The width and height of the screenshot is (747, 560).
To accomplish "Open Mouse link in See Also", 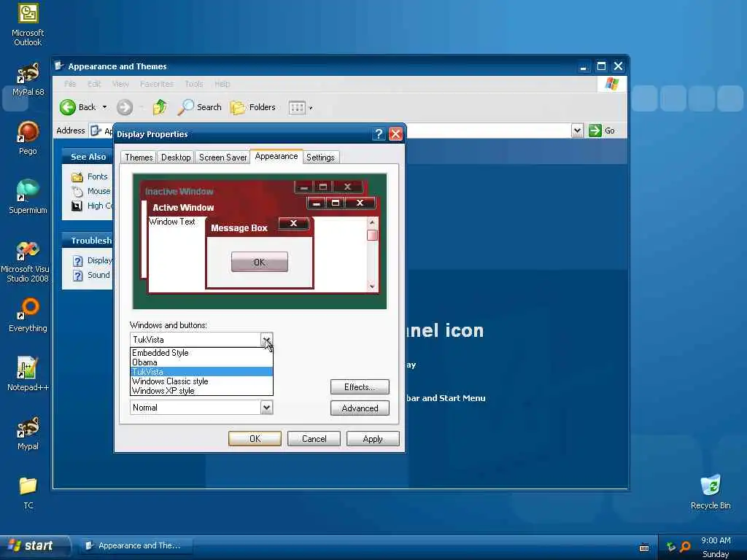I will (98, 192).
